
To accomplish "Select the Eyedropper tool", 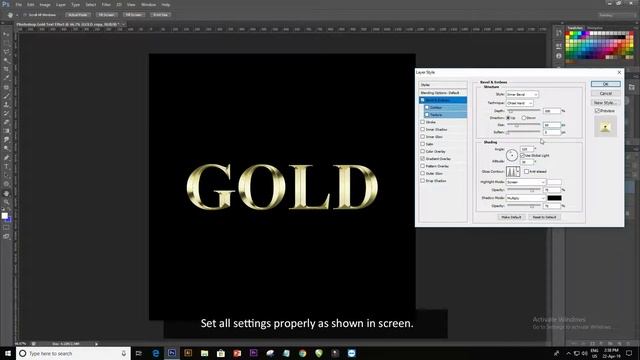I will (x=6, y=78).
